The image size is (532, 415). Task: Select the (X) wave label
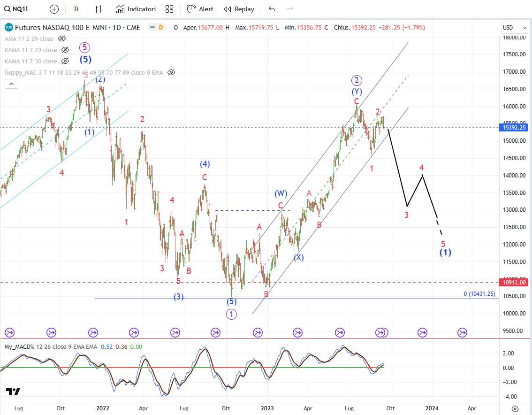pos(298,257)
